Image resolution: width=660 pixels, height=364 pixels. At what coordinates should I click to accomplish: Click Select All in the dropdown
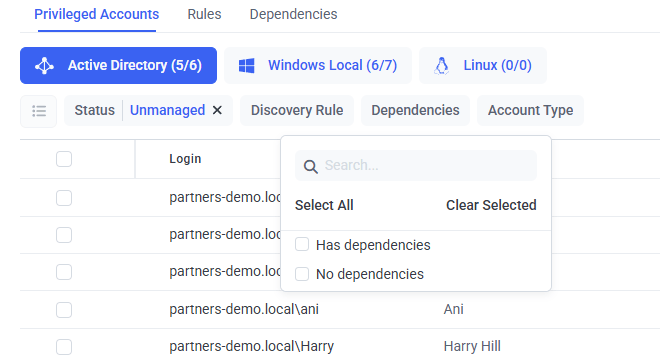point(324,205)
